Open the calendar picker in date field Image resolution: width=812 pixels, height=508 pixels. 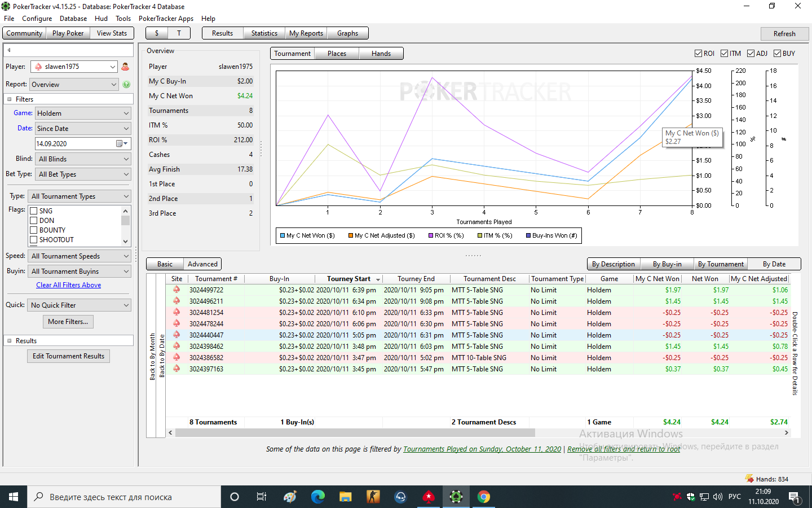click(x=122, y=144)
